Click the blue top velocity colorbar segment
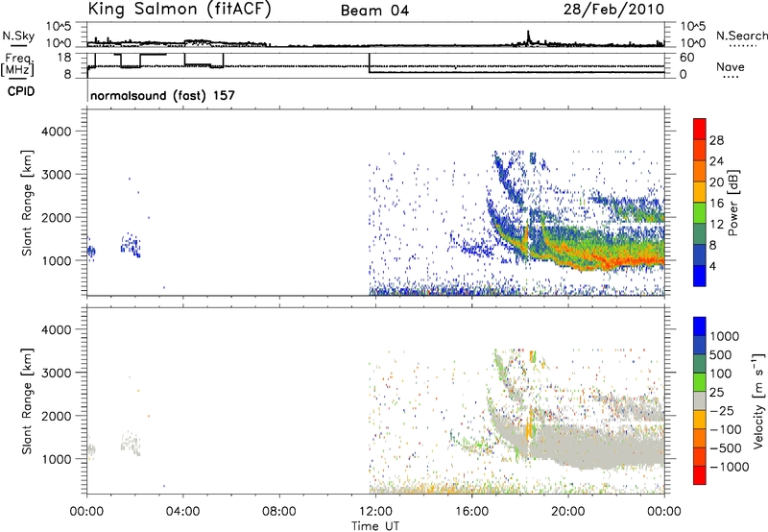The width and height of the screenshot is (768, 532). click(x=700, y=326)
